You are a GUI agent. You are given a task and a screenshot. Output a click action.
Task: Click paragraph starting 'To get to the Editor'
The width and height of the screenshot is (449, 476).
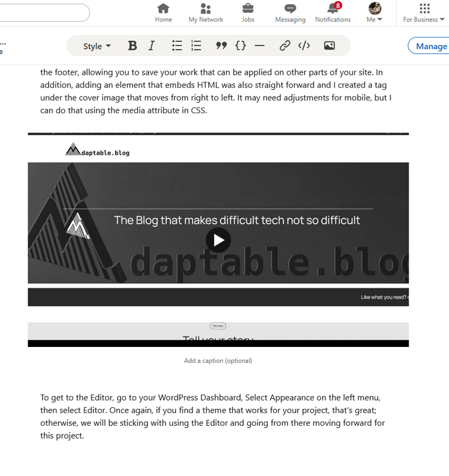click(213, 416)
